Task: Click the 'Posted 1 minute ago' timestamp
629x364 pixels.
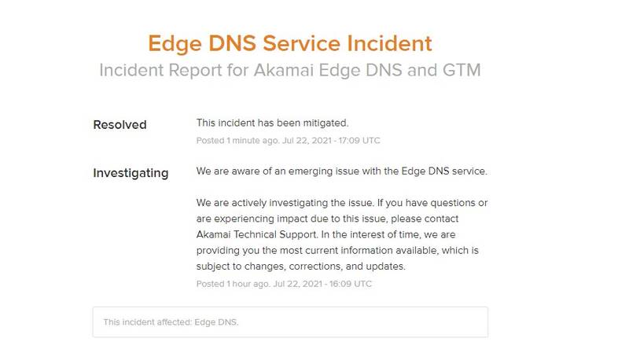Action: (x=237, y=141)
